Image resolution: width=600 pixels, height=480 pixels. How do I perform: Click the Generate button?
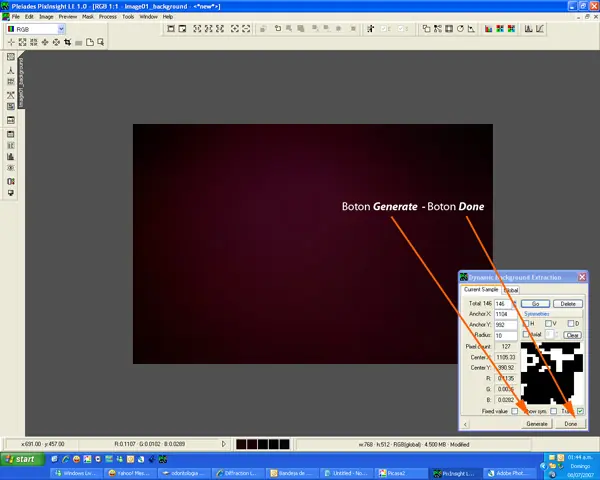click(537, 424)
